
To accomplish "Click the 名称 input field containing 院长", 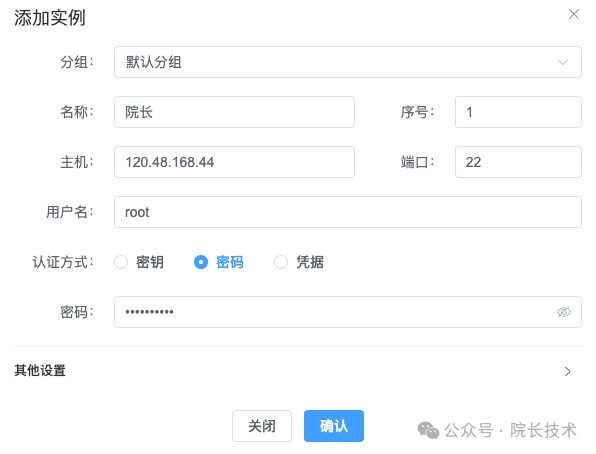I will coord(234,112).
